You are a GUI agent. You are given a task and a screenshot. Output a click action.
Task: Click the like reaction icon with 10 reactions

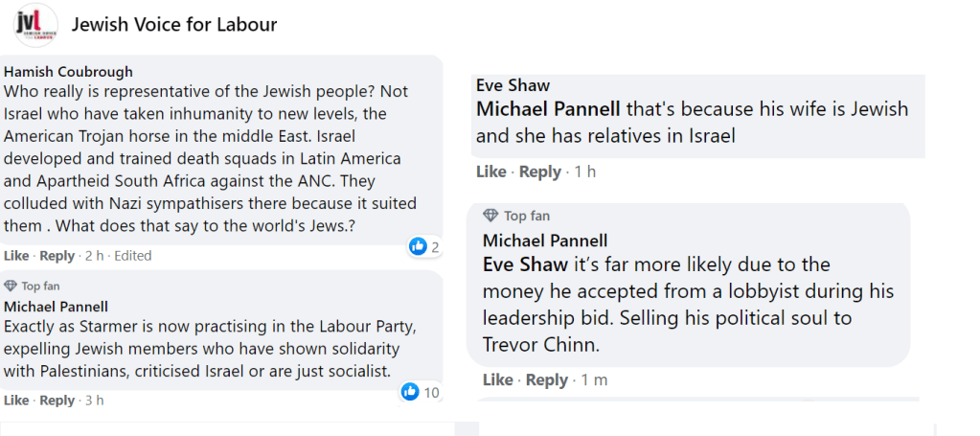pyautogui.click(x=410, y=392)
